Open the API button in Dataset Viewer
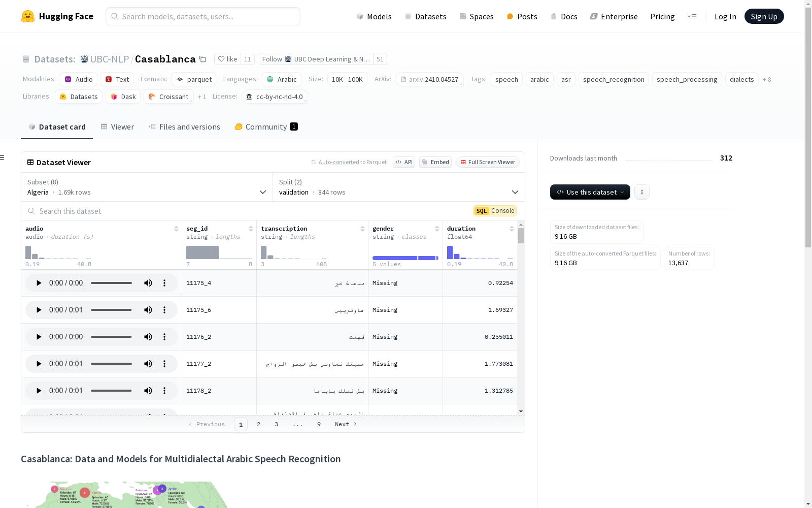The height and width of the screenshot is (508, 812). pos(404,162)
